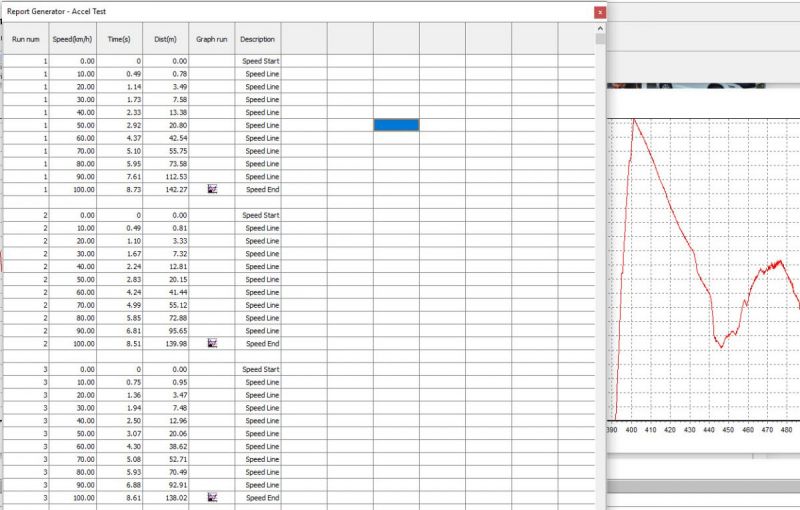Open graph icon for run 3

(212, 497)
